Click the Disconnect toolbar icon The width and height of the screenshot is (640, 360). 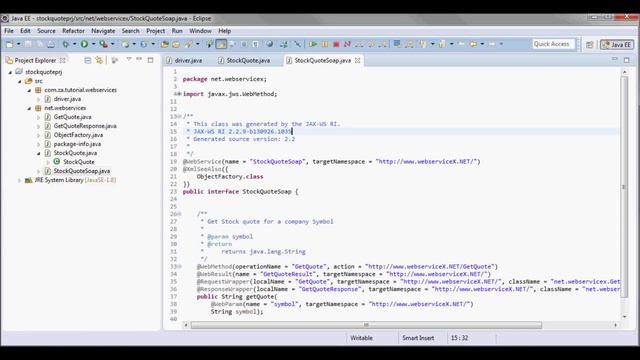click(347, 44)
